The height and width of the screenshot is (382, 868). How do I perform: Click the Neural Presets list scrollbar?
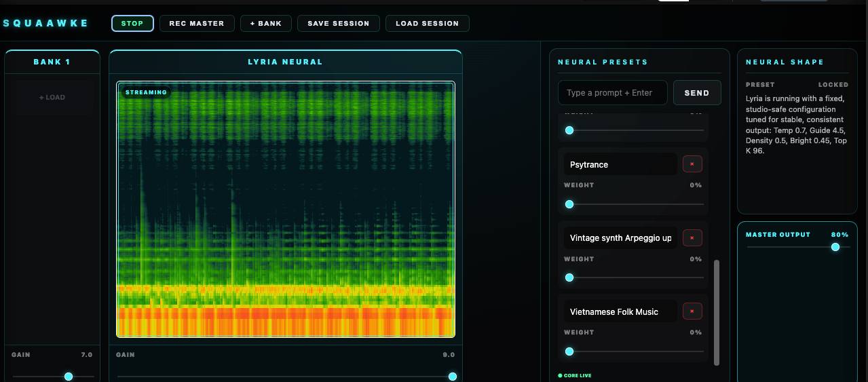717,313
